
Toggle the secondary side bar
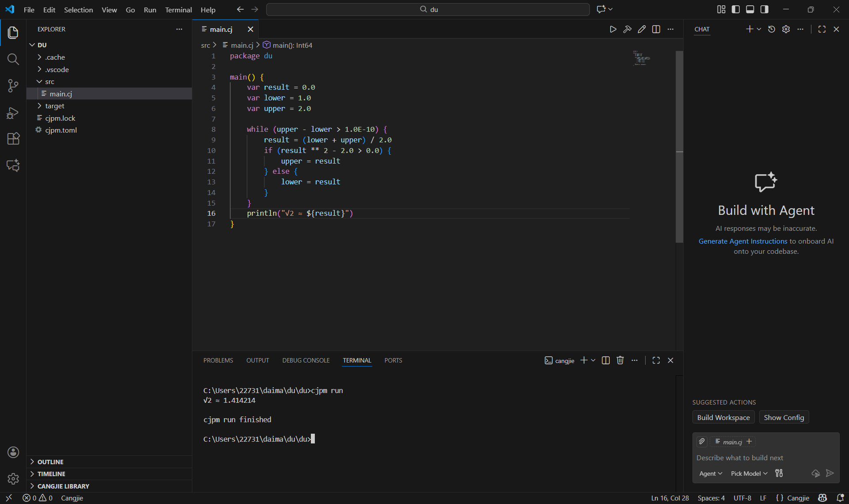(x=765, y=9)
